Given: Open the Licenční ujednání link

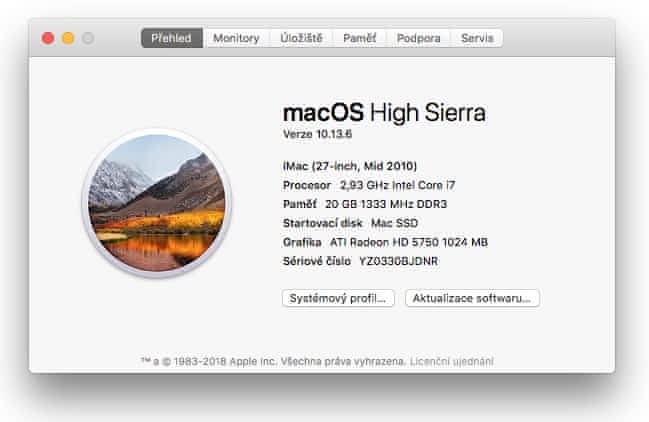Looking at the screenshot, I should [452, 362].
